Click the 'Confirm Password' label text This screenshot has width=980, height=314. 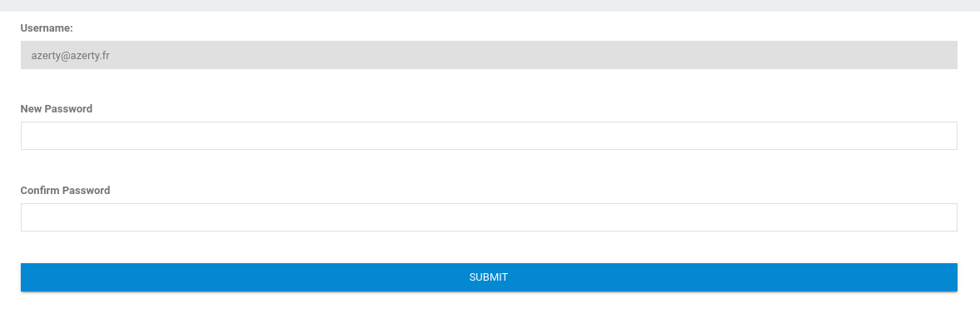click(65, 190)
